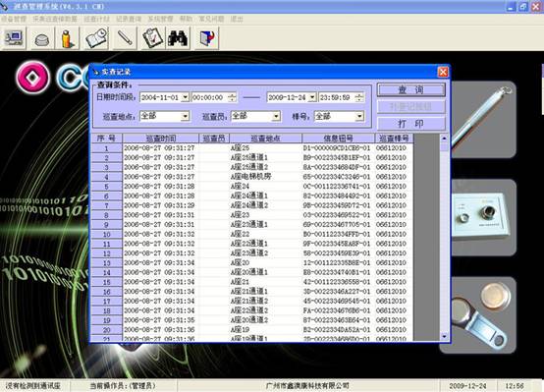544x392 pixels.
Task: Click the exit door toolbar icon
Action: click(x=207, y=38)
